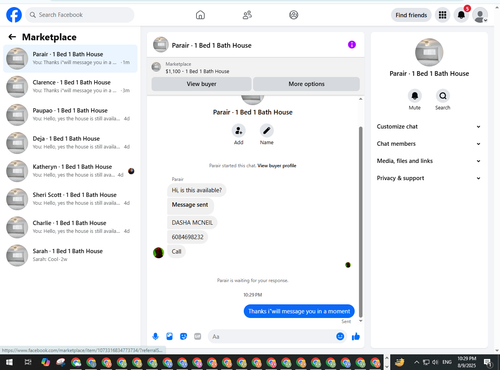Open the Charlie conversation
Viewport: 500px width, 370px height.
click(x=70, y=227)
